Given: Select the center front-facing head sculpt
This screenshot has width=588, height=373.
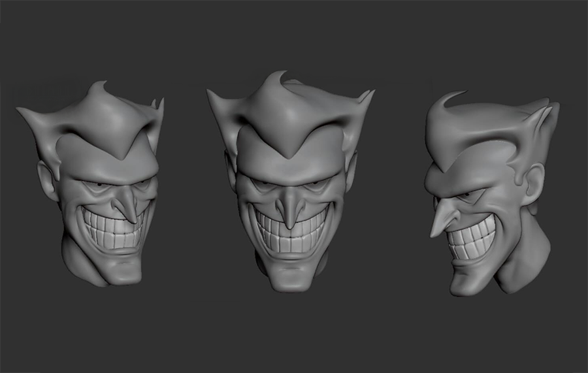Looking at the screenshot, I should point(287,183).
